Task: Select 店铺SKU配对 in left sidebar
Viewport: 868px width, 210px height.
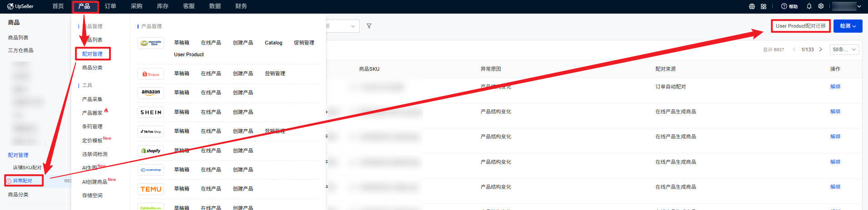Action: pos(27,167)
